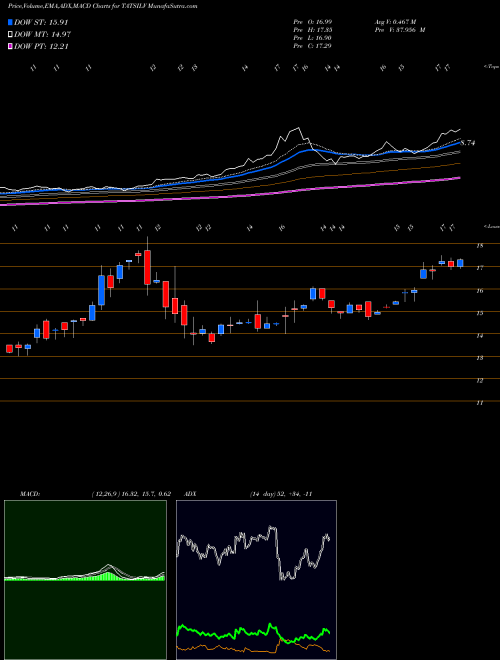
Task: Click the price axis label 15
Action: [x=479, y=314]
